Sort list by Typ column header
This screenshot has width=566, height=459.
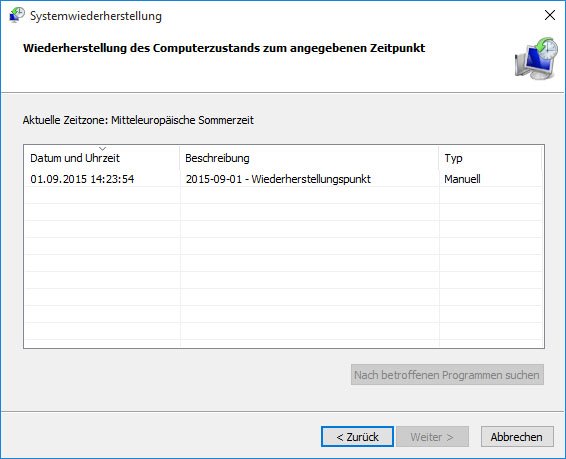tap(490, 158)
